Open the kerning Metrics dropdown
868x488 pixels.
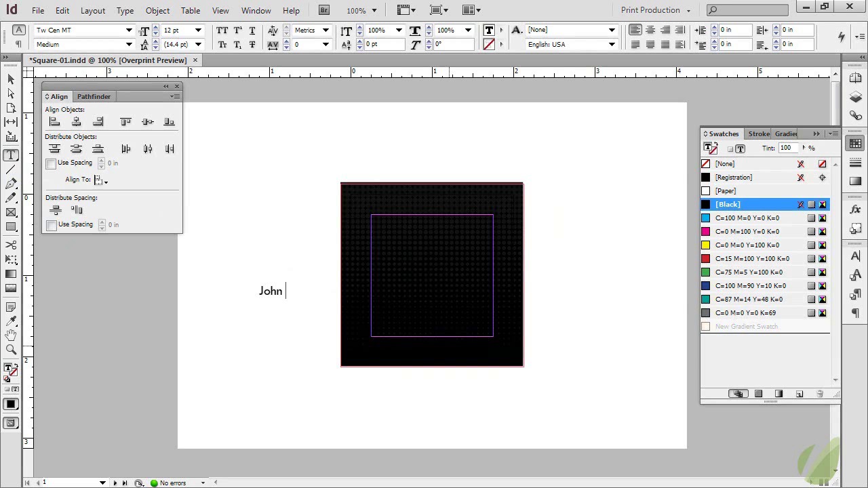(325, 30)
